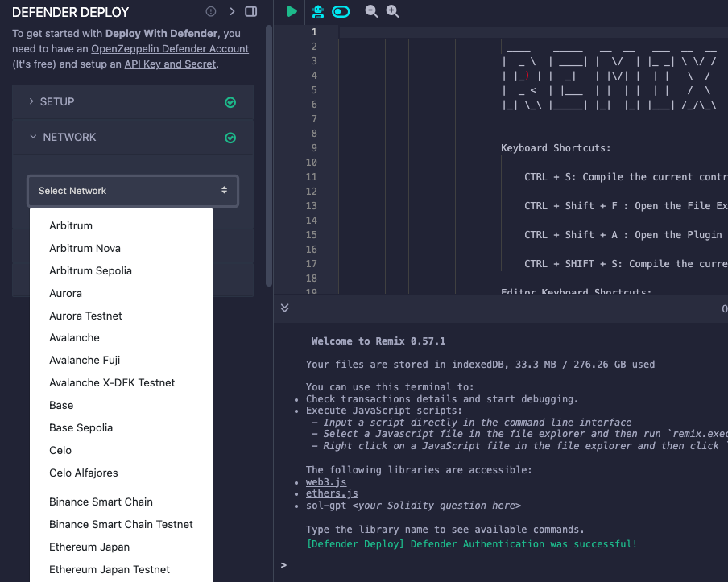Open the Remix AI assistant robot icon
The width and height of the screenshot is (728, 582).
click(x=317, y=11)
